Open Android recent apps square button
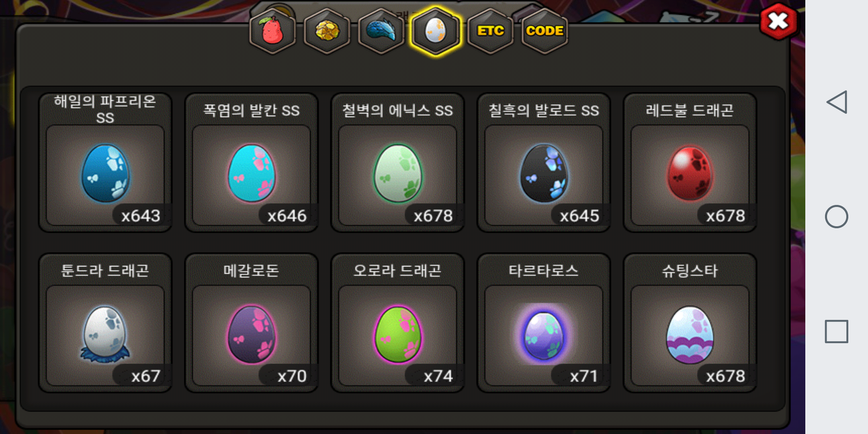The image size is (868, 434). click(837, 332)
